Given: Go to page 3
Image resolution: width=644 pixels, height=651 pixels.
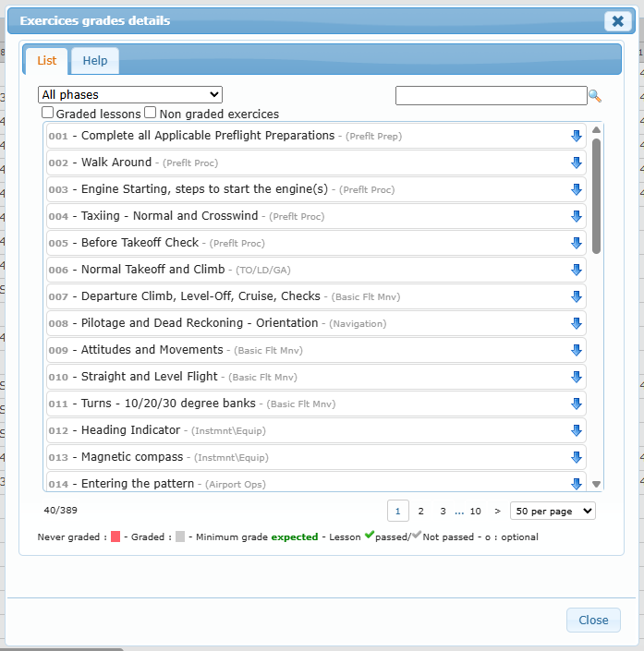Looking at the screenshot, I should [x=443, y=511].
